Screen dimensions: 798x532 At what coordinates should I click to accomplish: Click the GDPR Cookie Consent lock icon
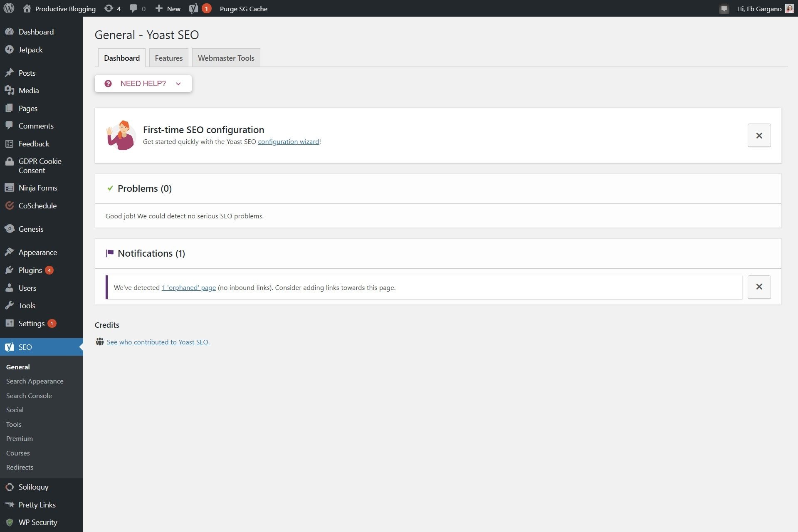click(x=9, y=161)
